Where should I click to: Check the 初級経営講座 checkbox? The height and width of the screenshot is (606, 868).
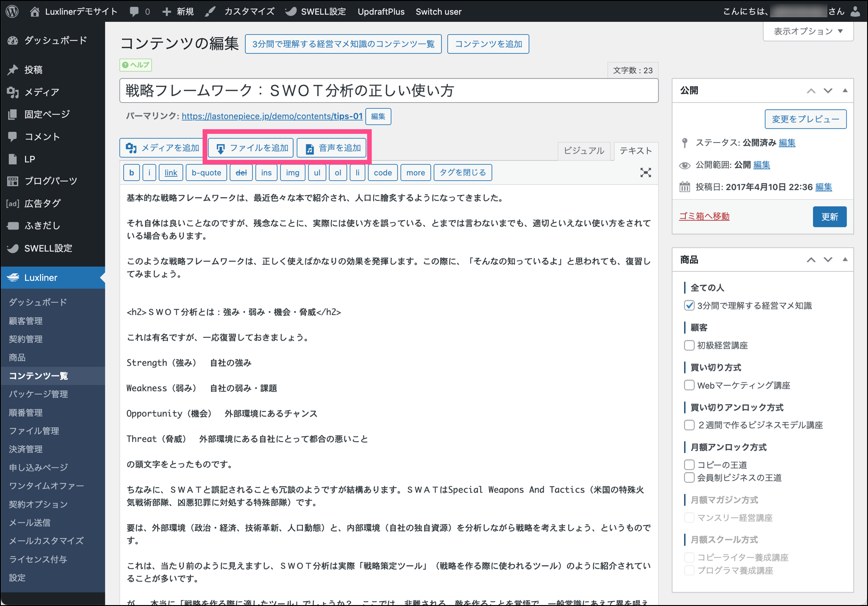689,345
